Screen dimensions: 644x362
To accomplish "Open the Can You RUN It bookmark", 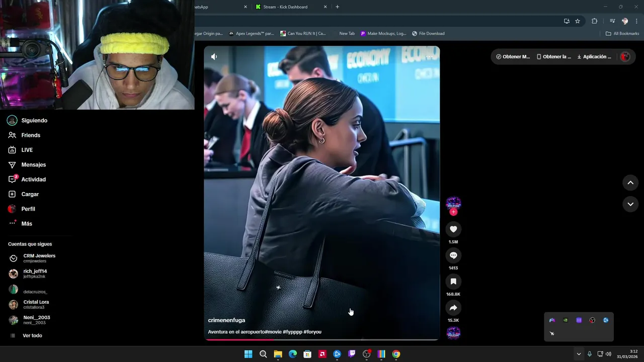I will point(303,34).
